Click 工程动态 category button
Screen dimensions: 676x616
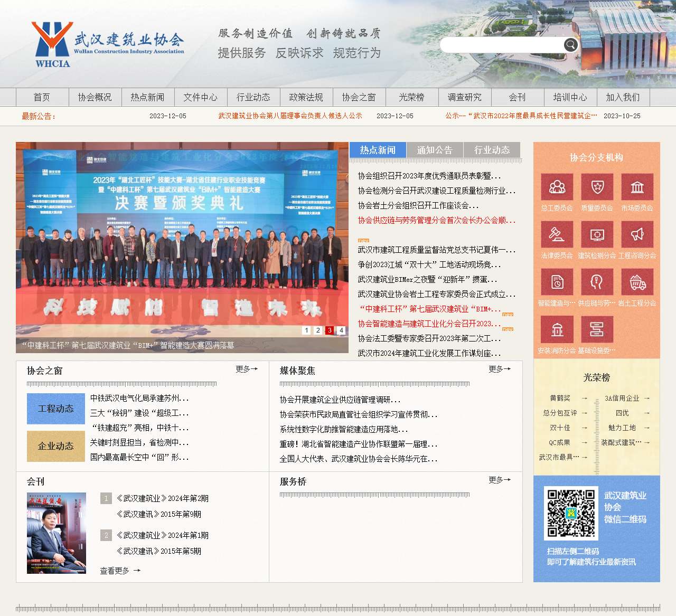55,409
